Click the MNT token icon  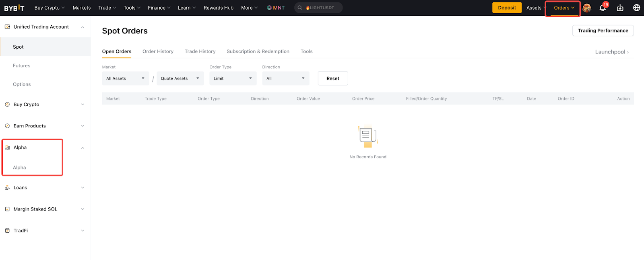[x=269, y=8]
